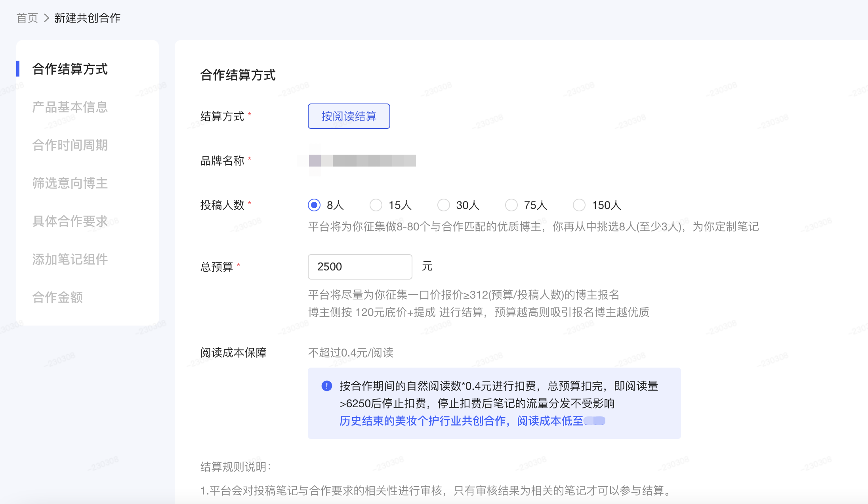
Task: Focus the 总预算 budget input field
Action: pos(360,266)
